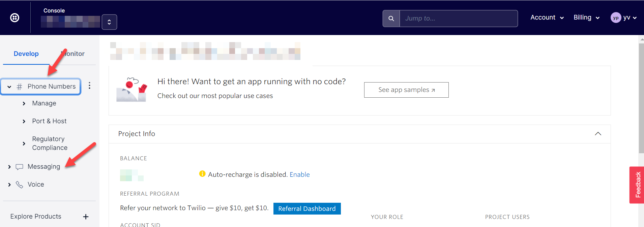This screenshot has width=644, height=227.
Task: Click the Twilio logo icon
Action: (x=15, y=18)
